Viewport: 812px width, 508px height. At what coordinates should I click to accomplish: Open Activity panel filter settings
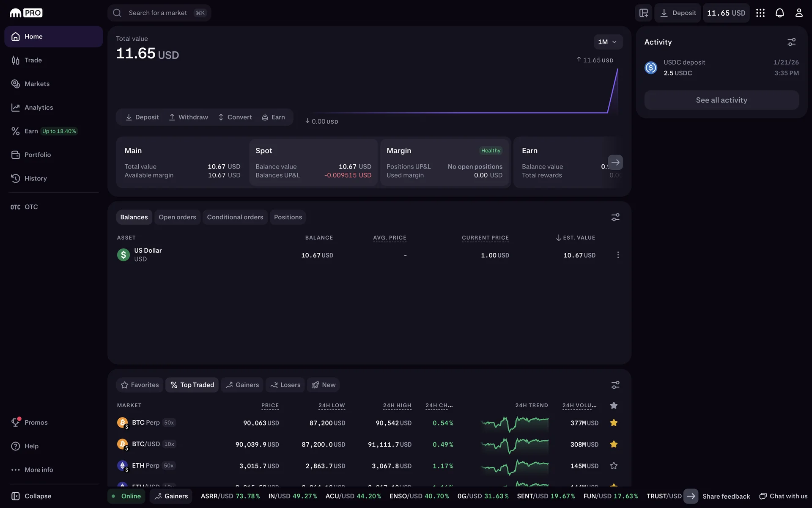(x=791, y=42)
